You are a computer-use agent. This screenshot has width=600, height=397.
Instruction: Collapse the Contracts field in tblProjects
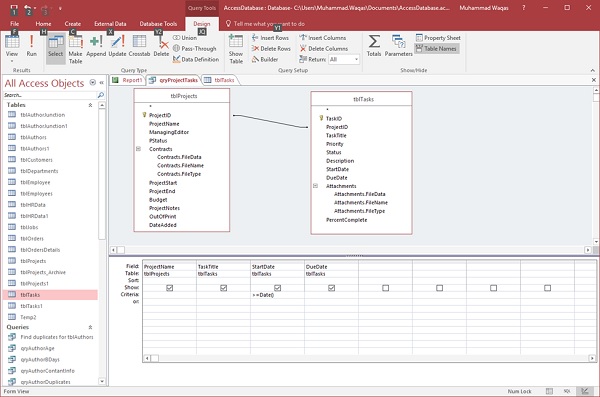pos(139,149)
